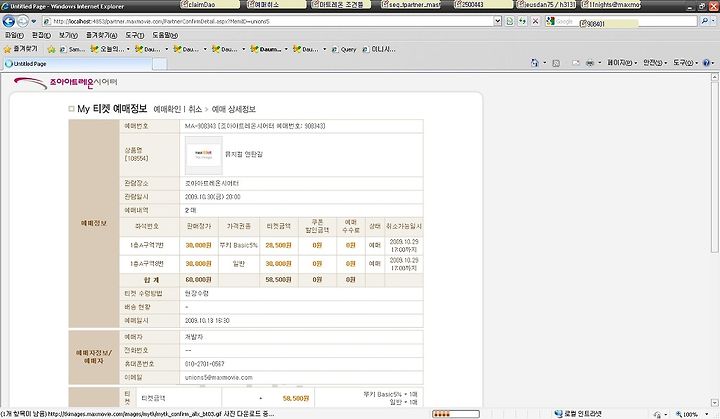Image resolution: width=720 pixels, height=419 pixels.
Task: Click the page loading progress bar in status bar
Action: 456,414
